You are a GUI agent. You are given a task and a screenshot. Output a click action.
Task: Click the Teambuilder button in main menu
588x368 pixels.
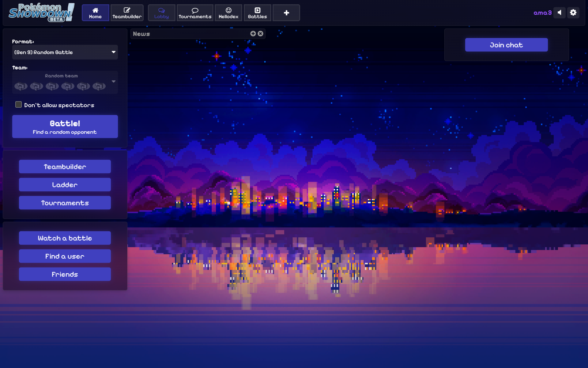click(x=65, y=167)
